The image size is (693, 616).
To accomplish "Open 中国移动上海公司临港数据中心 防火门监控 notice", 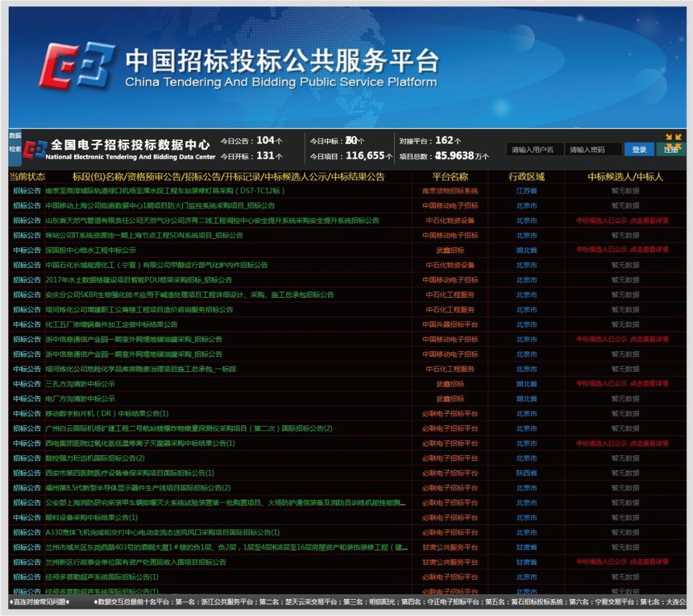I will click(x=160, y=206).
